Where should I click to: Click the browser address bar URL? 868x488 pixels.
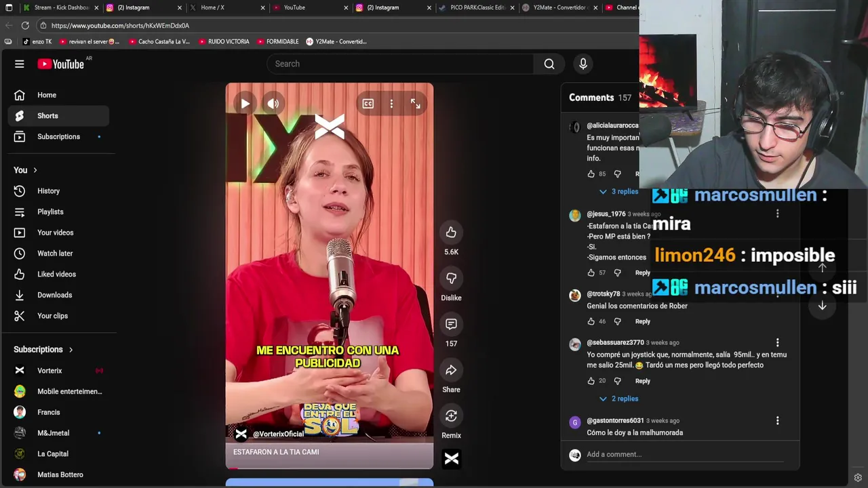click(120, 26)
